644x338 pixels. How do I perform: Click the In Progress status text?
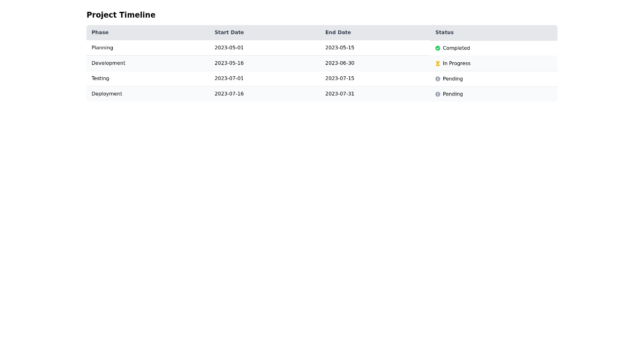(457, 63)
